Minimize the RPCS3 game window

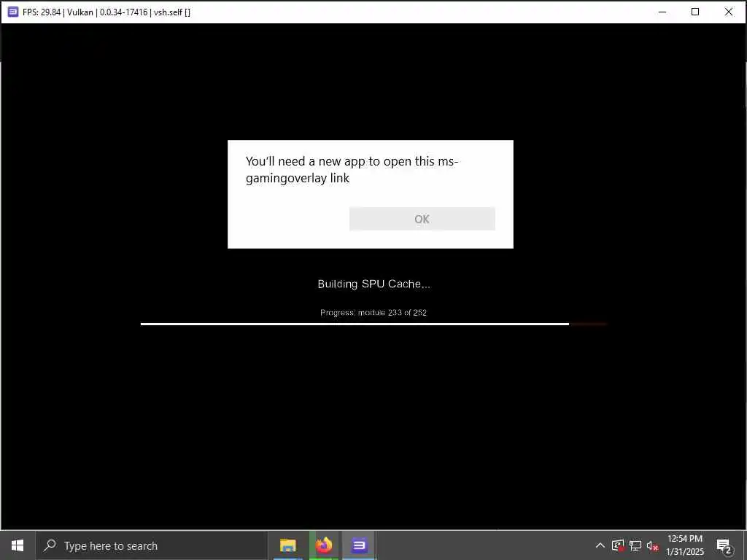[662, 12]
